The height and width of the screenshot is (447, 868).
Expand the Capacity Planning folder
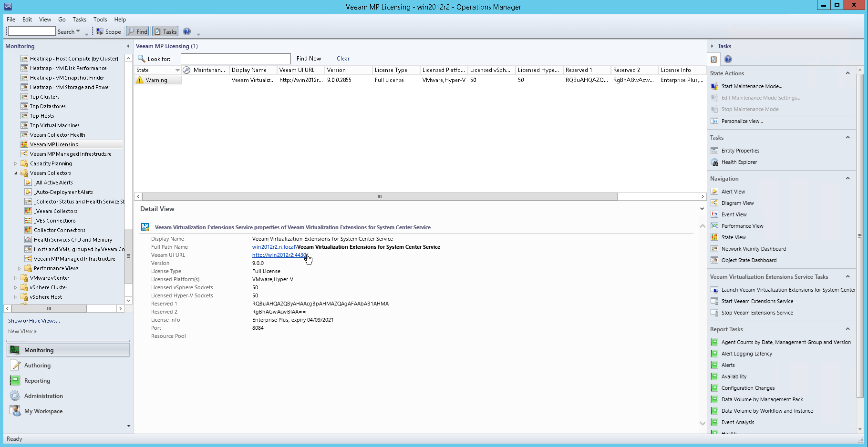tap(16, 163)
